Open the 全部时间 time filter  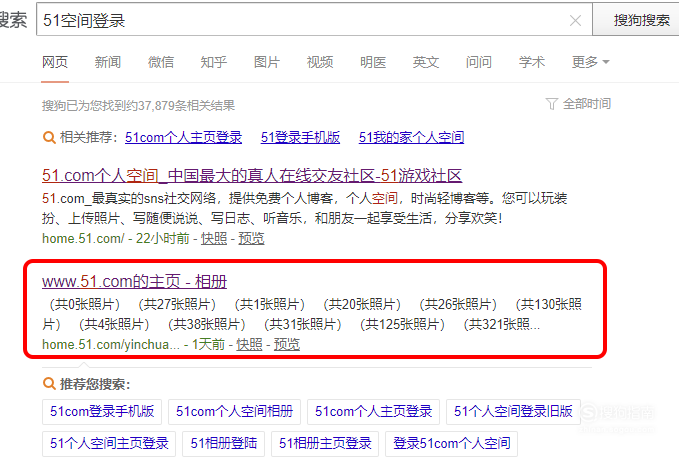click(x=586, y=104)
